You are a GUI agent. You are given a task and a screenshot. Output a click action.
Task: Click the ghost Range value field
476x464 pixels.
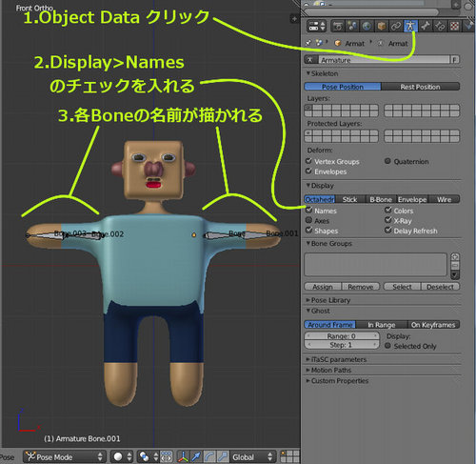pyautogui.click(x=342, y=336)
